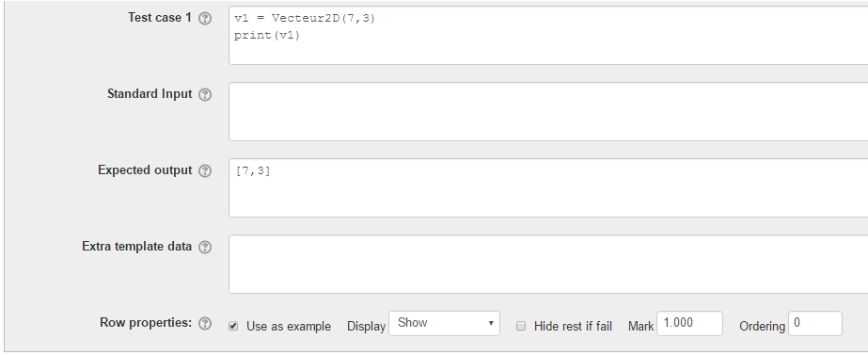Viewport: 868px width, 355px height.
Task: Click the Row properties label
Action: tap(146, 323)
